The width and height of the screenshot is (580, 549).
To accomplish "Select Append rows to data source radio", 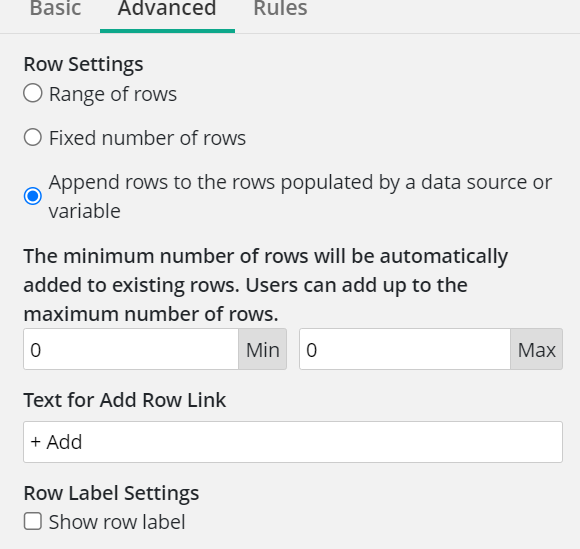I will [33, 196].
